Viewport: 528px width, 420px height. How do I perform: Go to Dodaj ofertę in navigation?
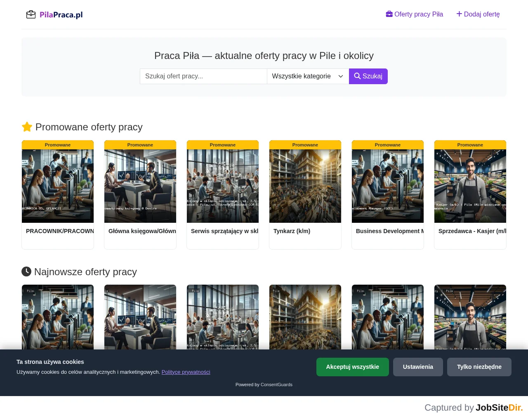[478, 14]
